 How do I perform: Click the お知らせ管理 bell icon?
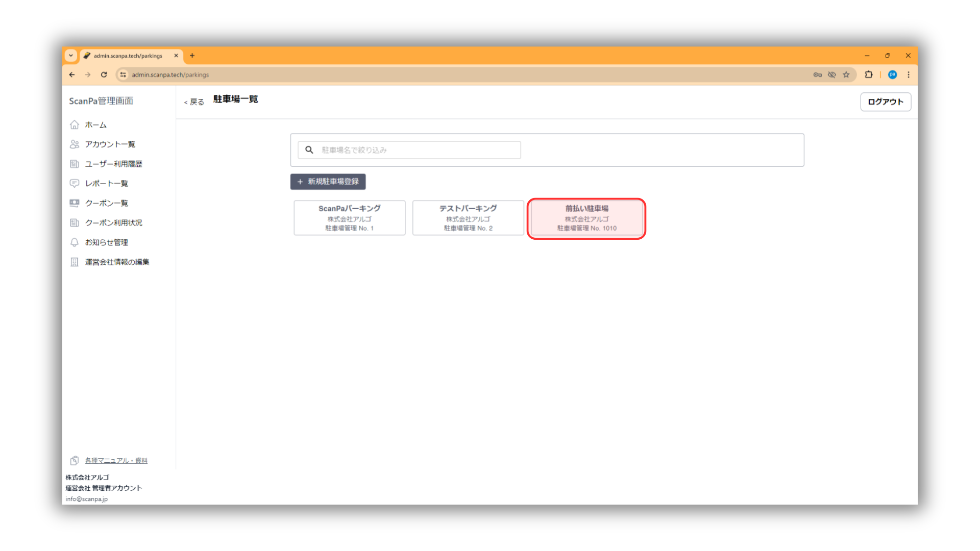[75, 242]
